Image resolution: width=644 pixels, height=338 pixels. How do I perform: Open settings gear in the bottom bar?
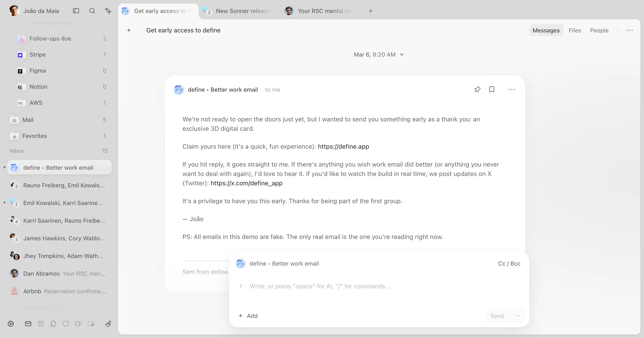tap(11, 324)
